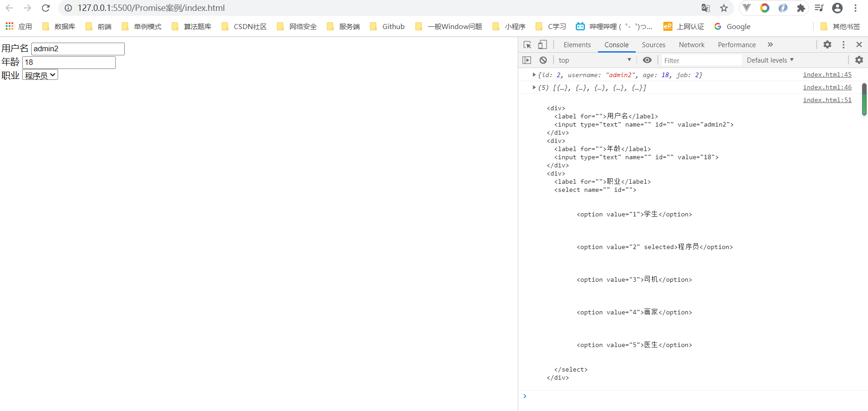This screenshot has height=411, width=868.
Task: Bookmark this page with the star icon
Action: (x=724, y=8)
